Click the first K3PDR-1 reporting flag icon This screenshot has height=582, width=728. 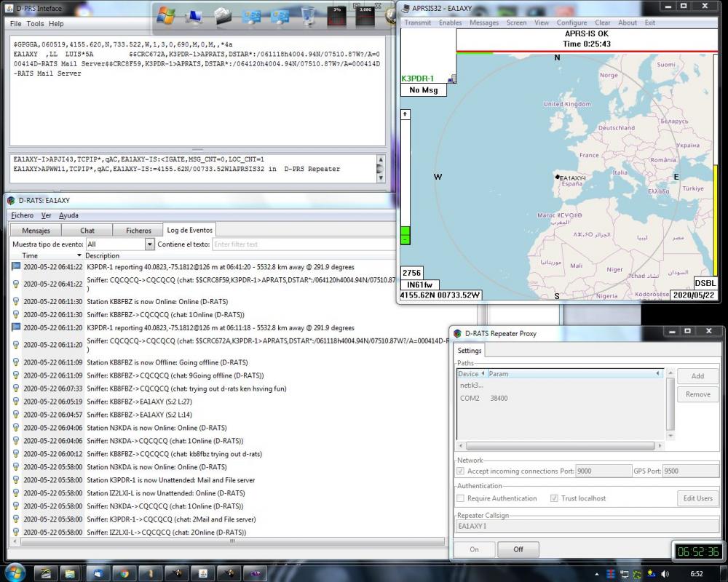point(16,266)
